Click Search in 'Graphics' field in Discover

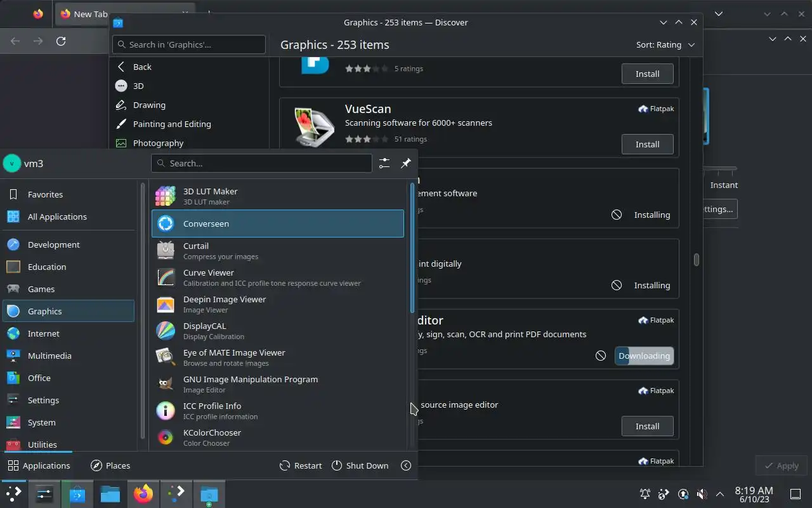coord(189,44)
